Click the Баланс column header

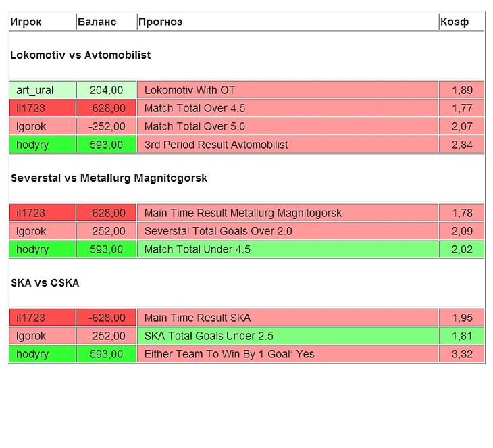tap(97, 22)
